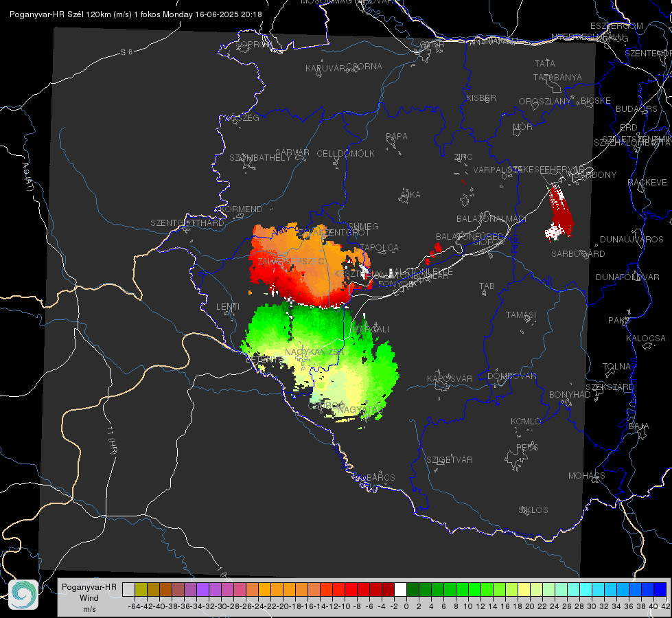Select the grey first swatch in legend
The image size is (672, 618).
[x=128, y=589]
